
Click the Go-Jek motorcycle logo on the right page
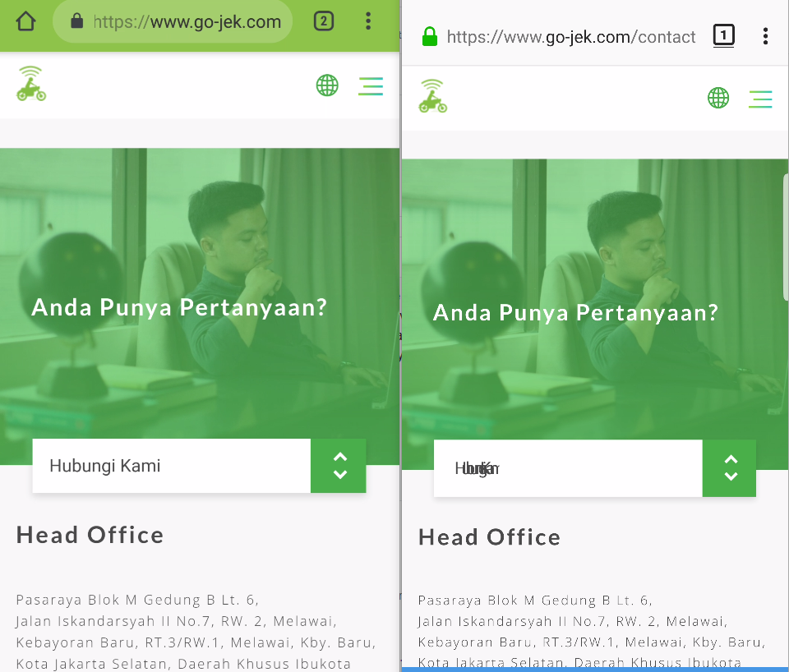[431, 97]
